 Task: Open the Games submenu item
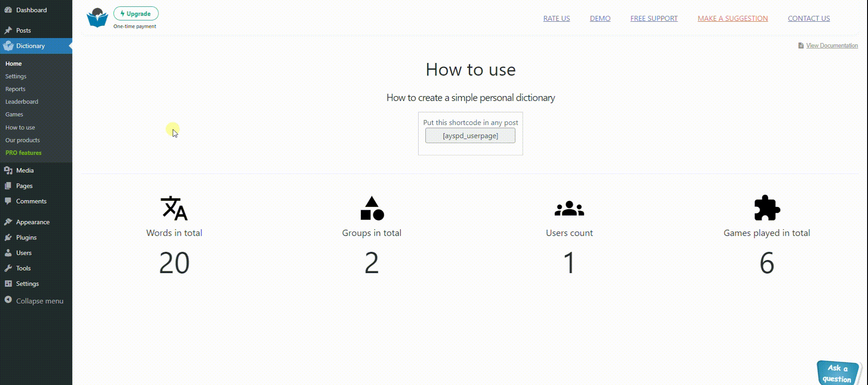point(14,115)
